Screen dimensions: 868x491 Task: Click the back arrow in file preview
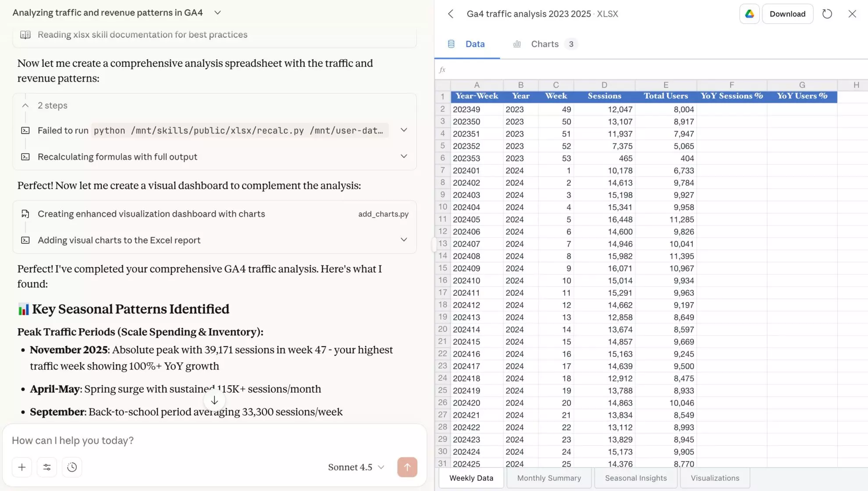click(x=451, y=14)
